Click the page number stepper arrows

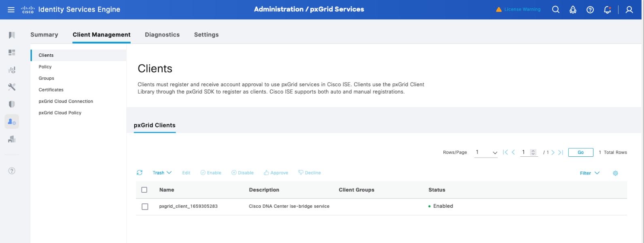[x=533, y=152]
